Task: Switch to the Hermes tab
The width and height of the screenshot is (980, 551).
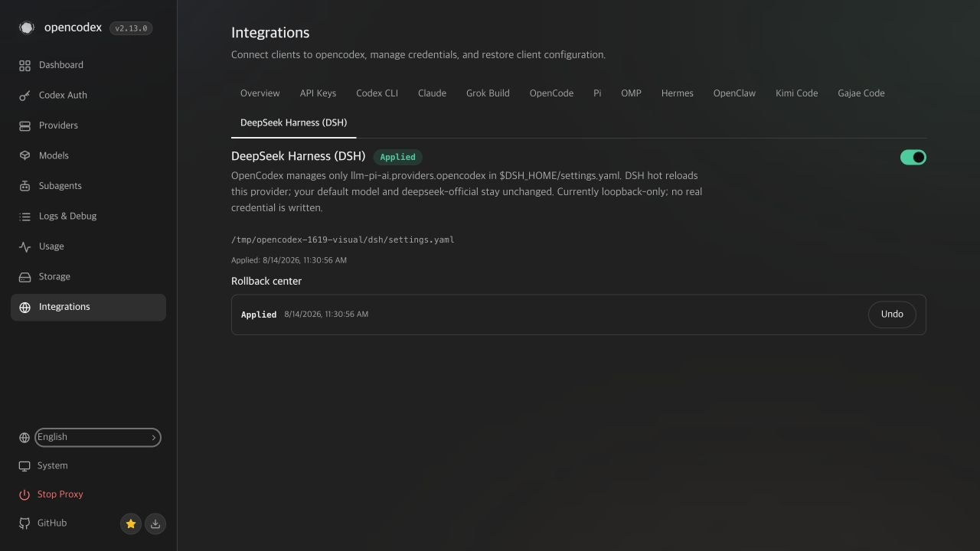Action: pos(678,93)
